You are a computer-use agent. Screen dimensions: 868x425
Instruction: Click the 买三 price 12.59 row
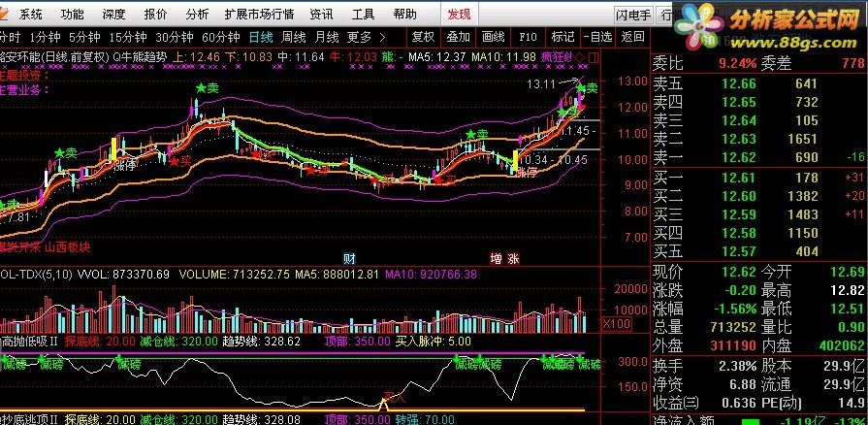pos(759,213)
